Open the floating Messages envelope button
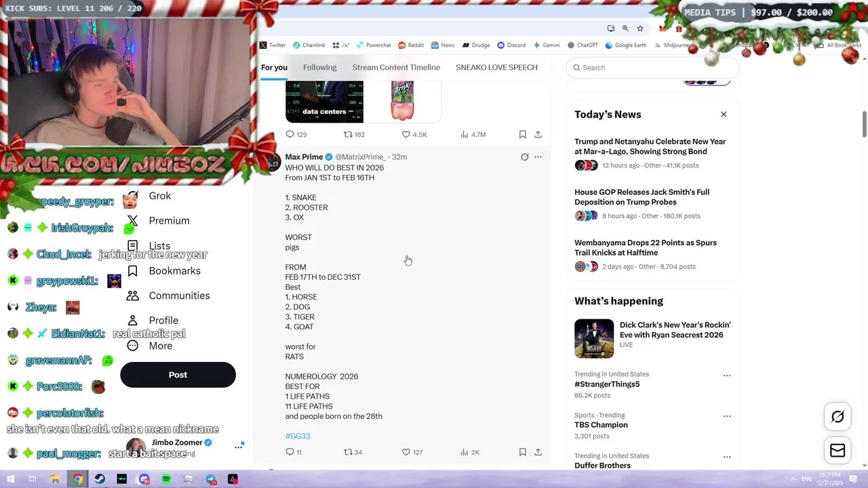 [x=837, y=451]
